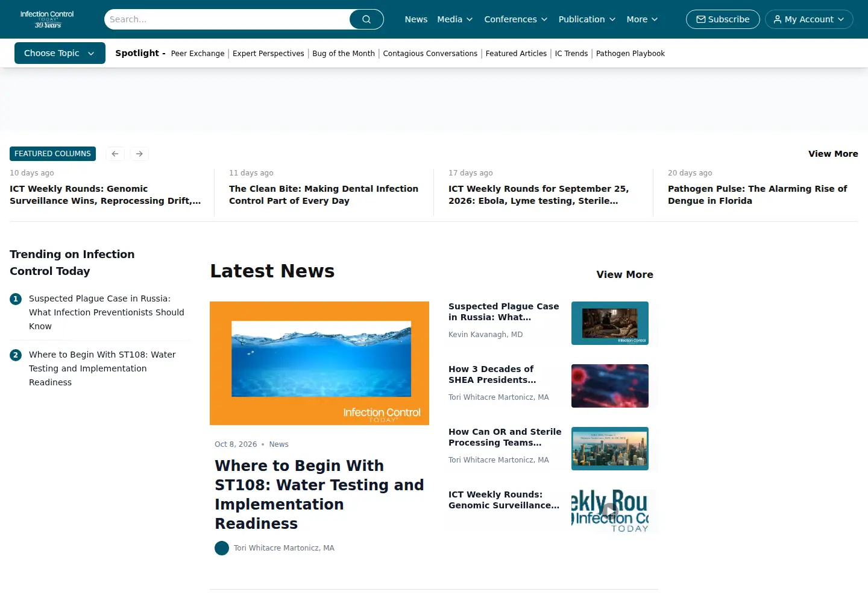Open the Peer Exchange spotlight link
The image size is (868, 603).
(198, 54)
